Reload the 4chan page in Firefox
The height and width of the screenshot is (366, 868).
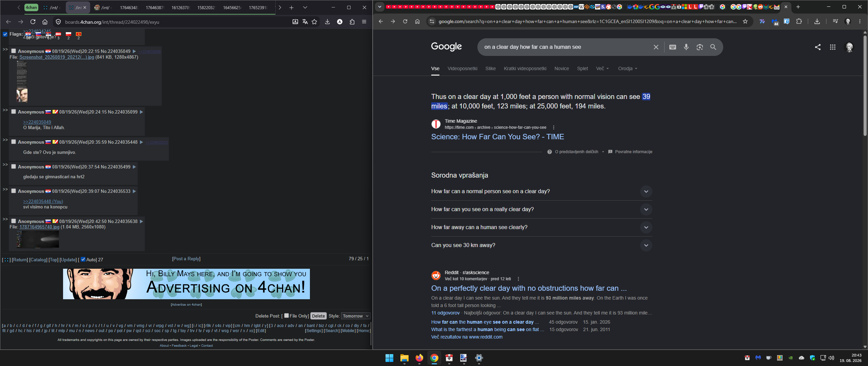point(33,22)
